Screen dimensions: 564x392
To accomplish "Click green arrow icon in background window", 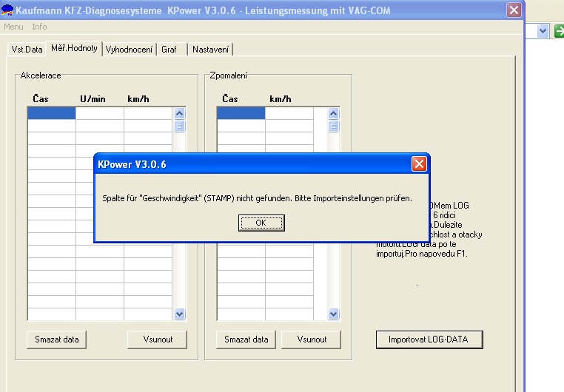I will click(x=559, y=31).
